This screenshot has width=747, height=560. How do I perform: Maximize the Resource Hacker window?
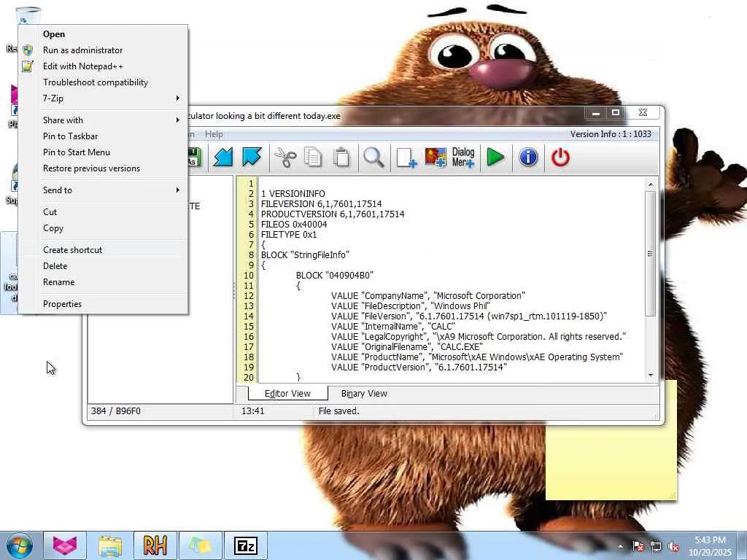tap(616, 112)
